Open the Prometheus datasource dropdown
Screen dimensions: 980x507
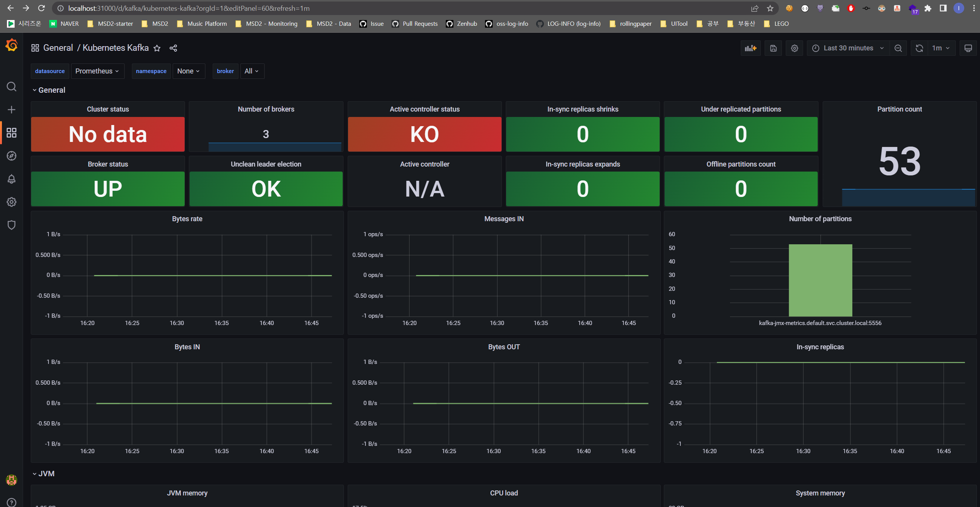click(x=97, y=71)
